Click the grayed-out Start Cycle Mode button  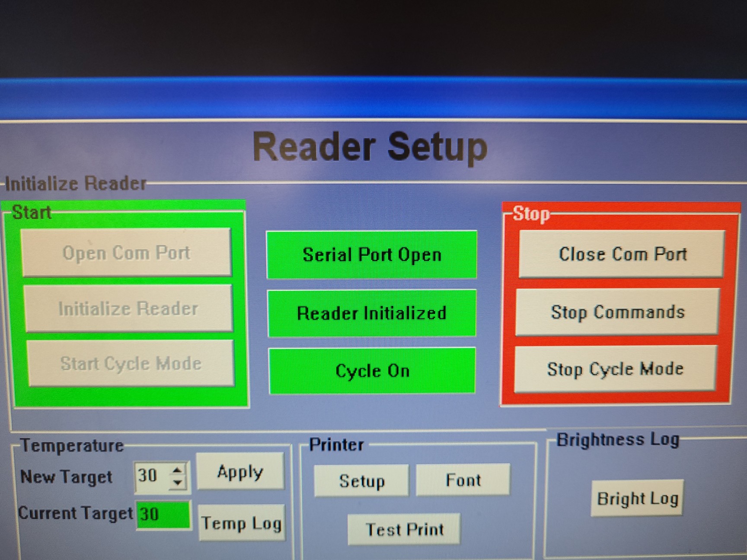[131, 363]
